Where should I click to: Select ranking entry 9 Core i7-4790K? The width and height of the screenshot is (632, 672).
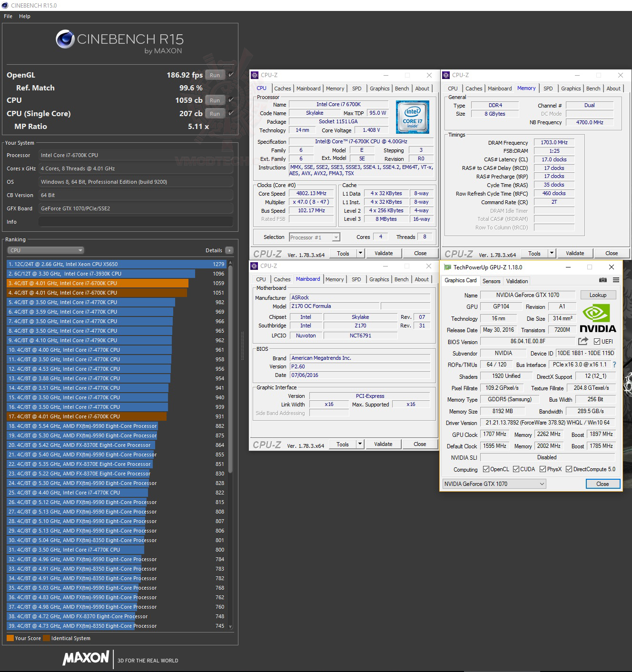tap(116, 340)
